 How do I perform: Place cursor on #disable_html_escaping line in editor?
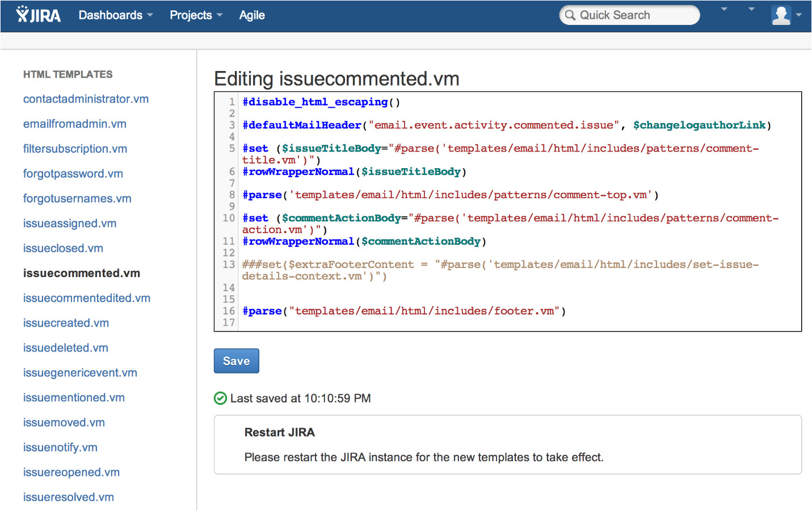pyautogui.click(x=321, y=102)
